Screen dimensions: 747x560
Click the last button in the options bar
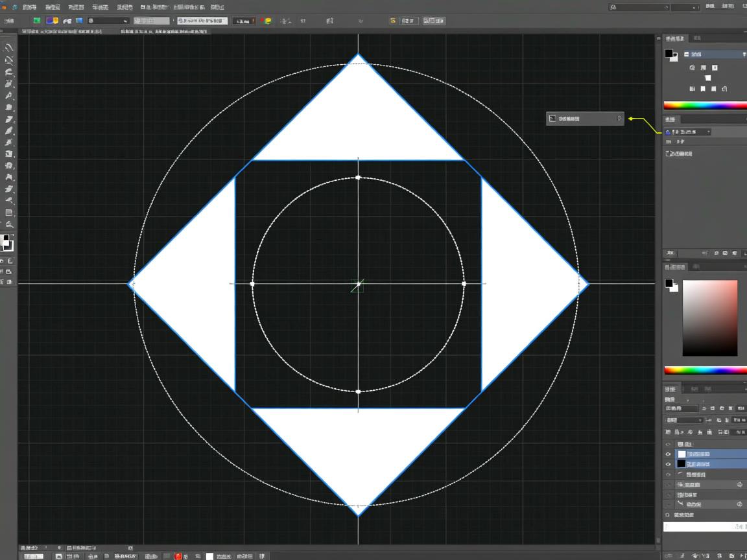coord(434,21)
